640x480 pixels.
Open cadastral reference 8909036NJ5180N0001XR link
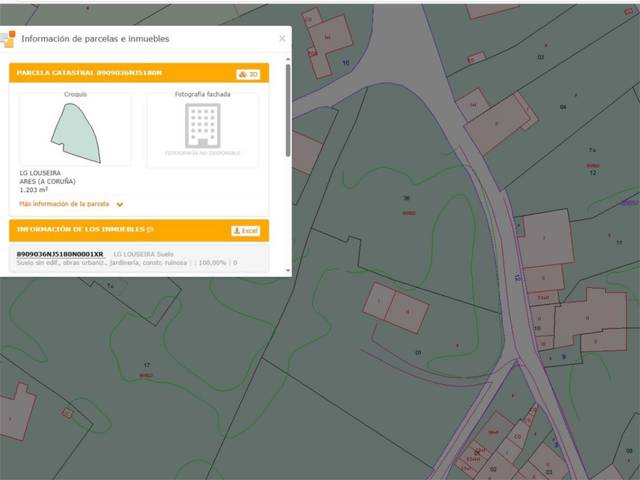[60, 254]
